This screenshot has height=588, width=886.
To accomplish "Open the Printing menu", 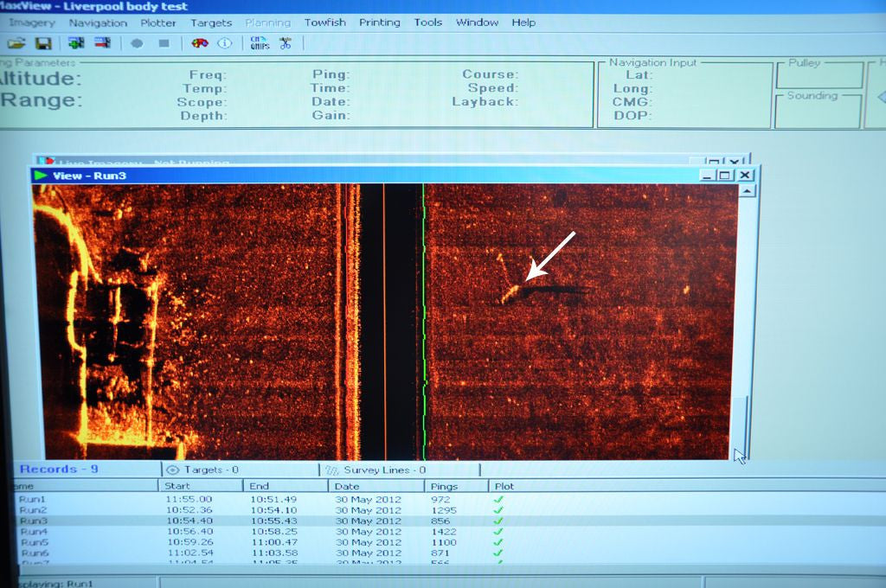I will 380,22.
